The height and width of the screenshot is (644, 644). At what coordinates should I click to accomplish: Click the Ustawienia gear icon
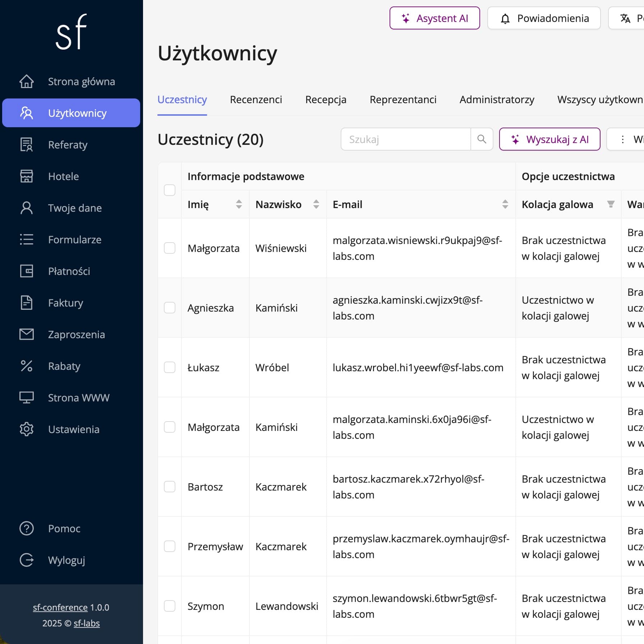pyautogui.click(x=26, y=429)
